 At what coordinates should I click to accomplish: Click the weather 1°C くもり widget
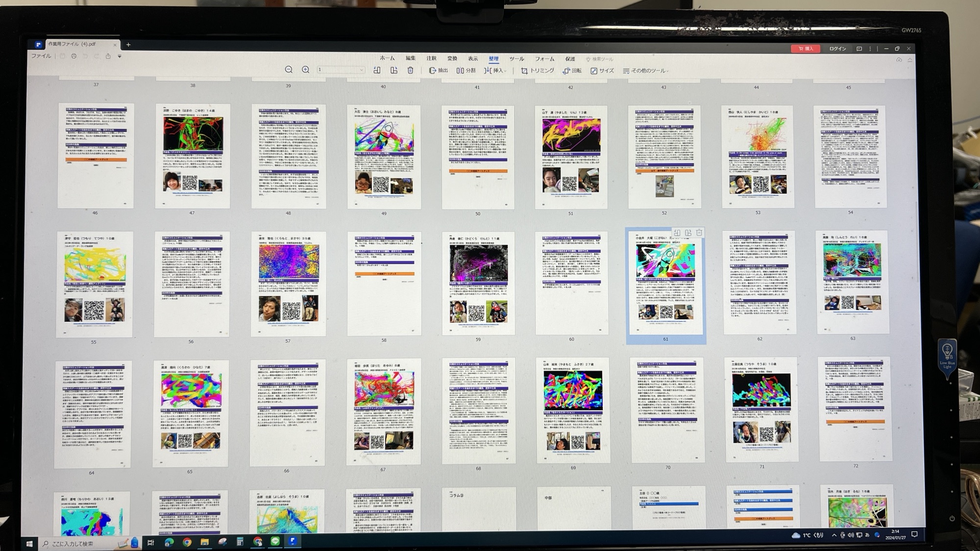click(x=808, y=535)
